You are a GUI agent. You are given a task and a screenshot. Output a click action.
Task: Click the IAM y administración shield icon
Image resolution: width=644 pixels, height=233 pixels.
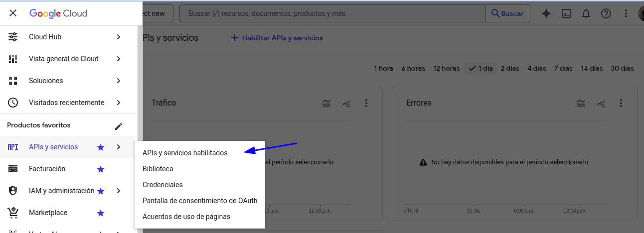click(x=13, y=191)
